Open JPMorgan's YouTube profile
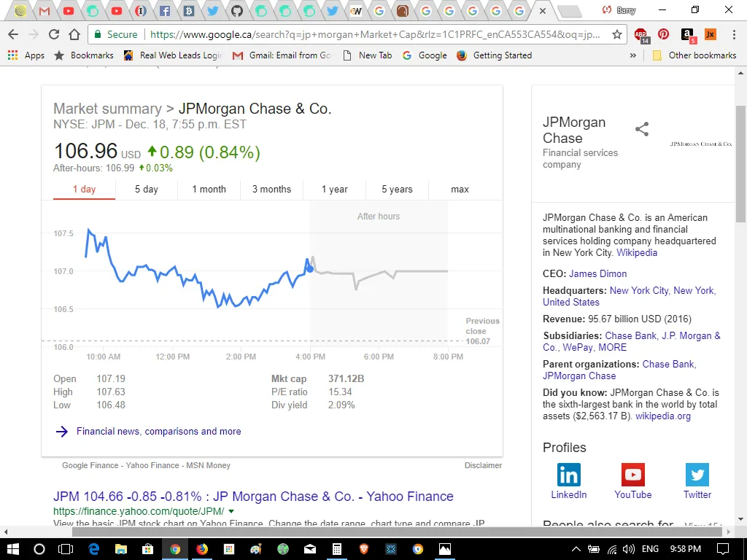Screen dimensions: 747x560 click(x=632, y=481)
